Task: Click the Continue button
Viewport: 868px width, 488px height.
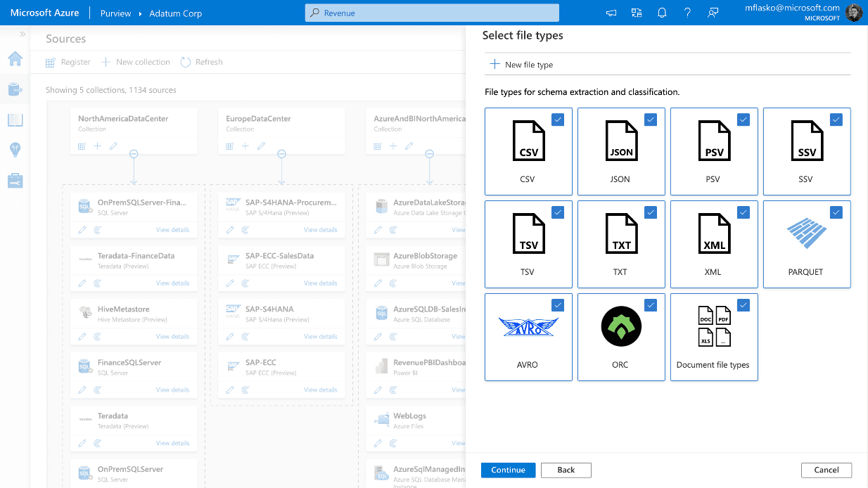Action: [509, 470]
